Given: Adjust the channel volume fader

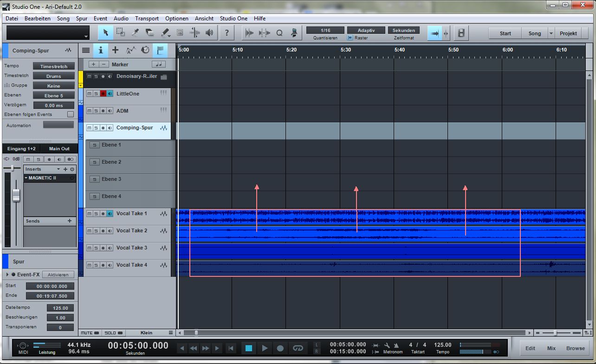Looking at the screenshot, I should (x=16, y=196).
